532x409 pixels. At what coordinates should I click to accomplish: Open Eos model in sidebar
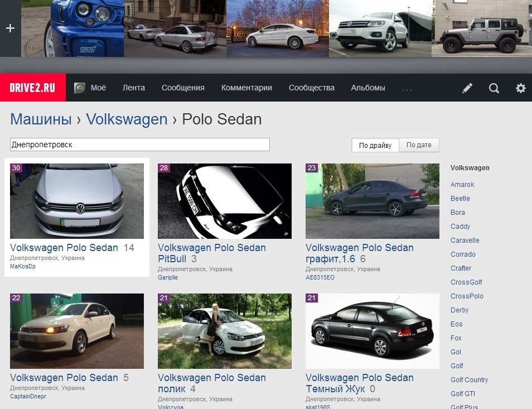[456, 324]
